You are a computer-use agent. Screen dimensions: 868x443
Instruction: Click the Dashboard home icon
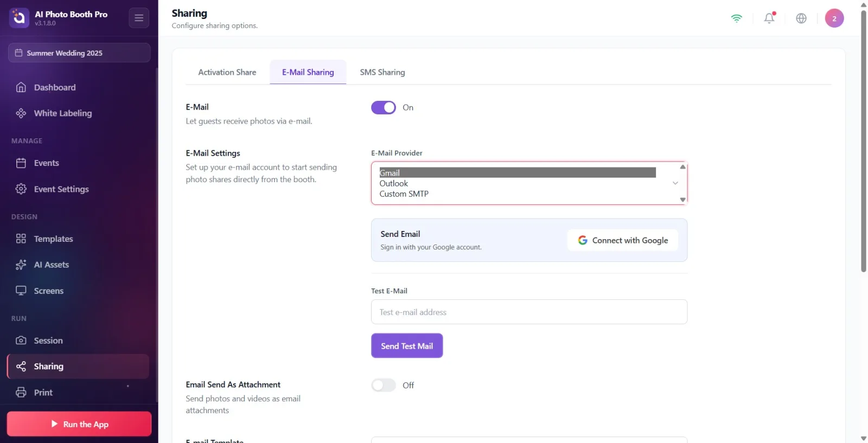(x=21, y=87)
